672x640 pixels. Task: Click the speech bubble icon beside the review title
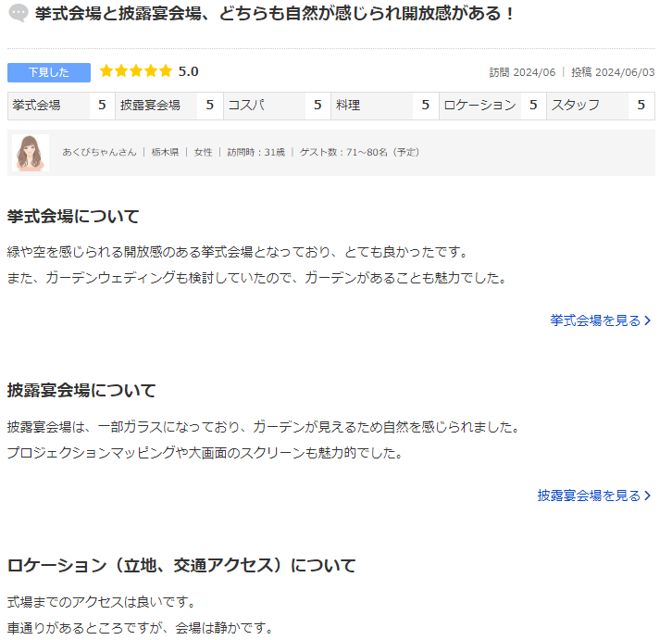coord(18,15)
